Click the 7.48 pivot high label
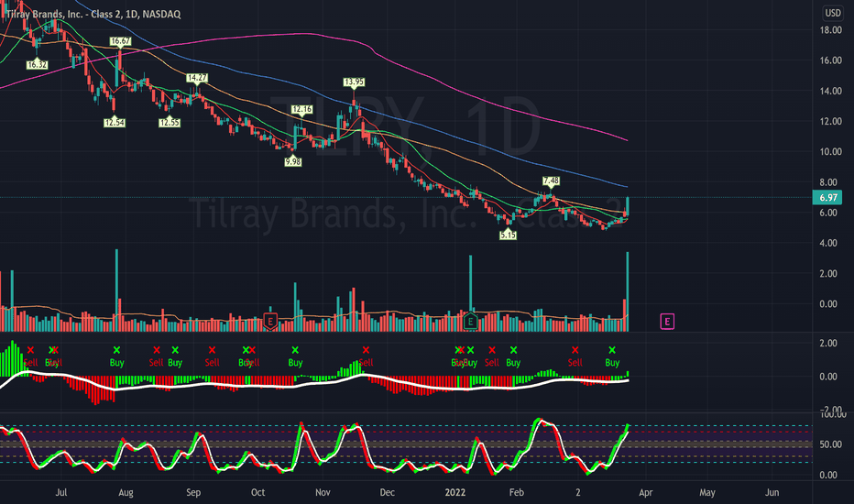The height and width of the screenshot is (504, 854). (552, 181)
